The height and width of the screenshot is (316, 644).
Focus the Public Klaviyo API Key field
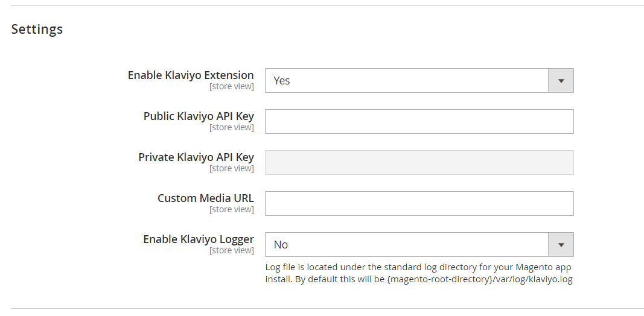tap(419, 121)
